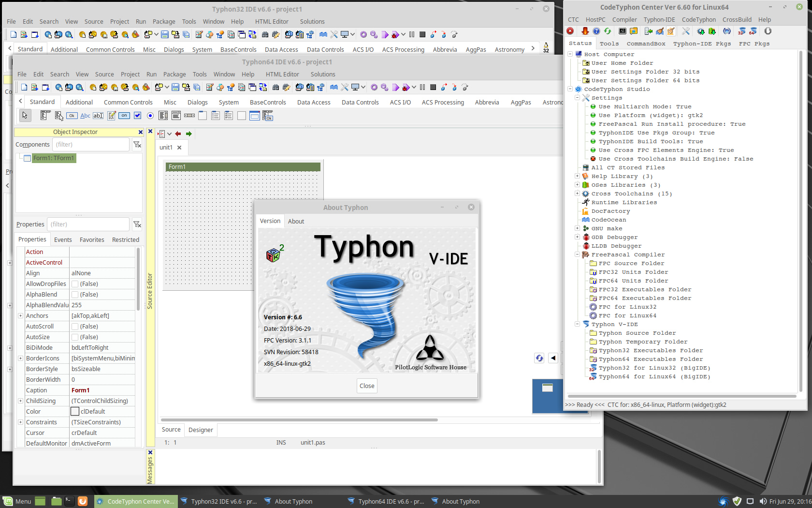Click the blue Help question icon in CodeTyphon Center
This screenshot has width=812, height=508.
point(596,31)
